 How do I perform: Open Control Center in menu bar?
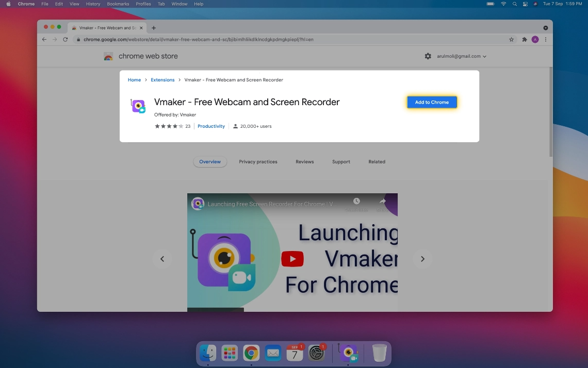(525, 4)
